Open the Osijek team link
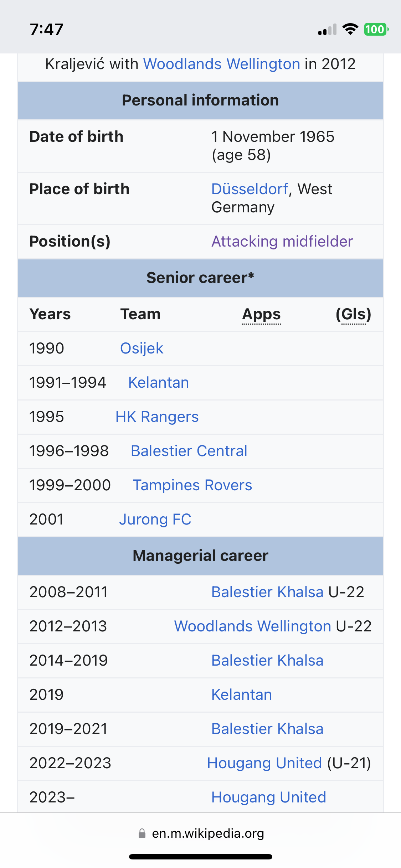Image resolution: width=401 pixels, height=868 pixels. tap(142, 348)
